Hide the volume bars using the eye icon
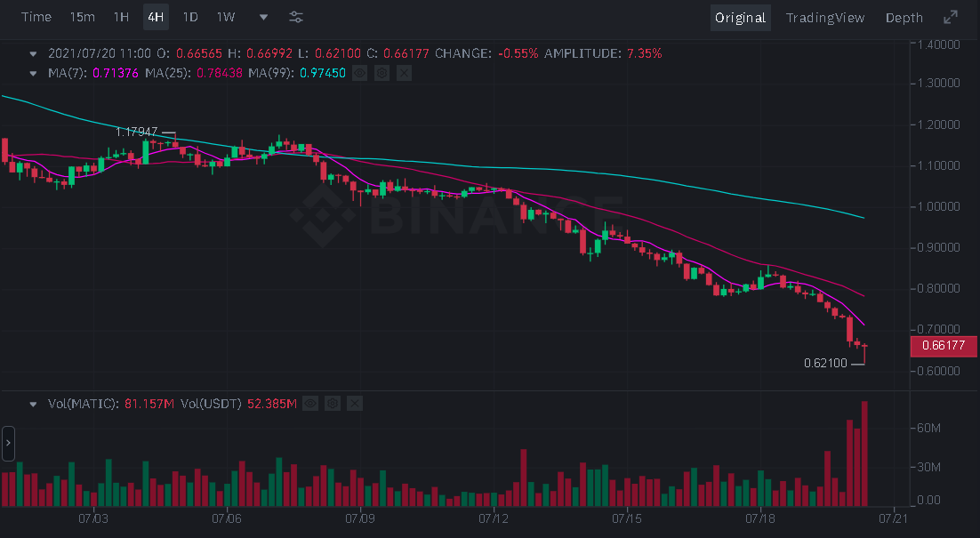 (309, 403)
